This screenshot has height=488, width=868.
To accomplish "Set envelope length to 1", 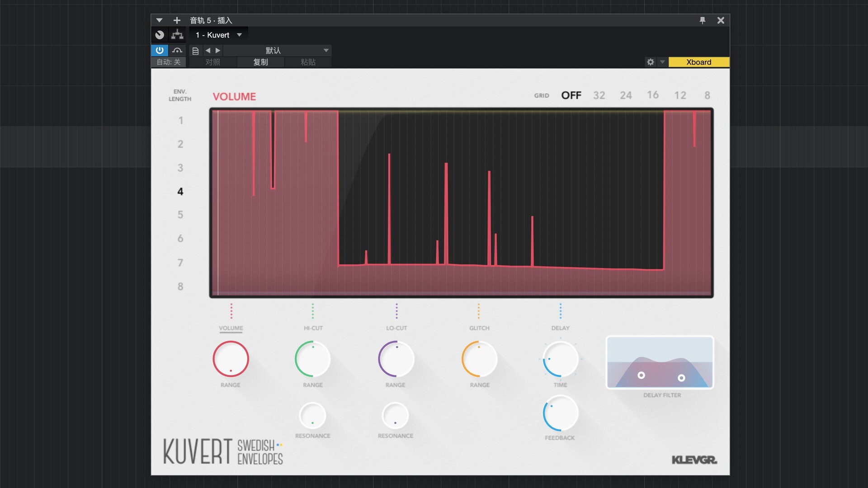I will (180, 121).
